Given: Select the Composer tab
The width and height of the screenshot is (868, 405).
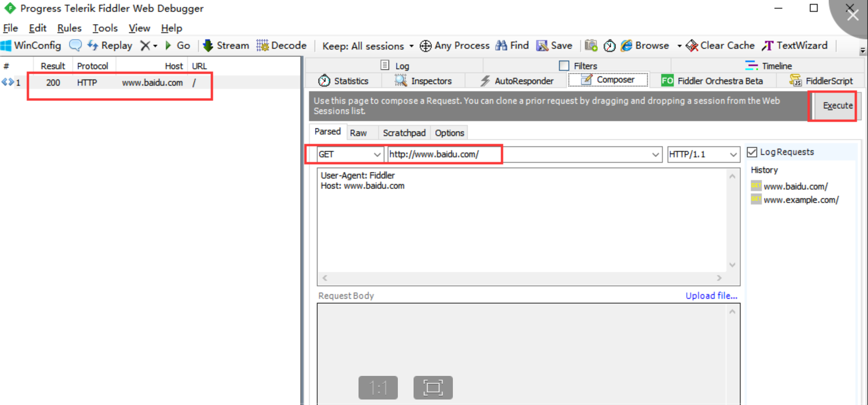Looking at the screenshot, I should 608,80.
